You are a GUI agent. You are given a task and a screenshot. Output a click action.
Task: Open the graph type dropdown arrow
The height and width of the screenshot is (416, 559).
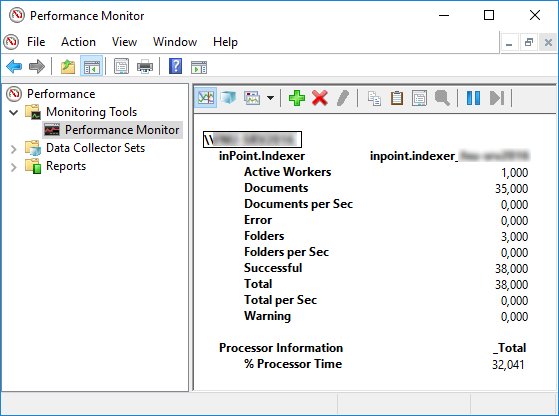coord(271,98)
